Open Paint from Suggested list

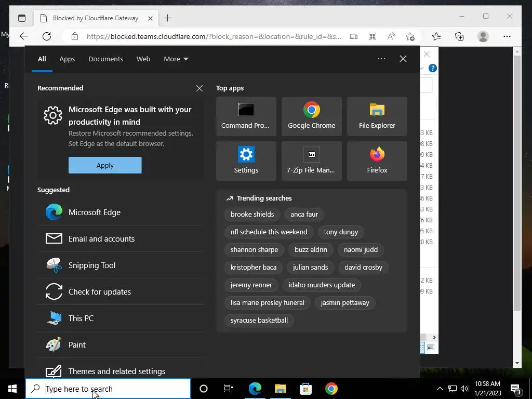point(121,345)
